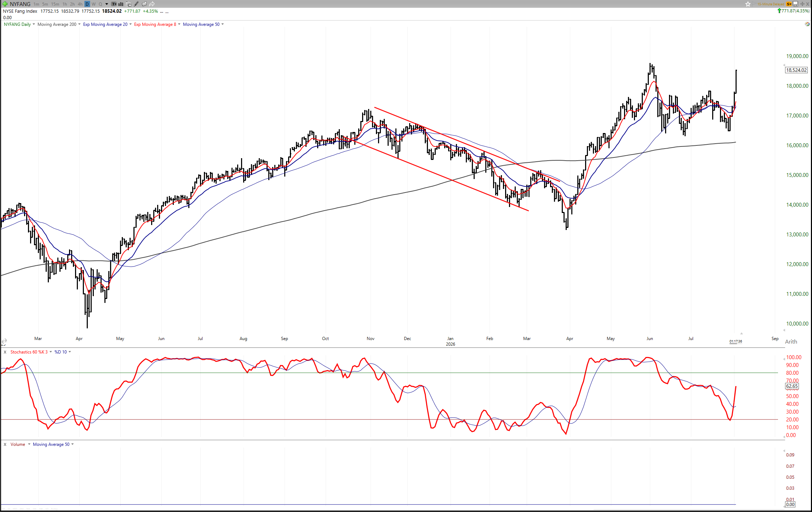Expand the Exp Moving Average 8 dropdown
Viewport: 812px width, 512px height.
click(179, 24)
